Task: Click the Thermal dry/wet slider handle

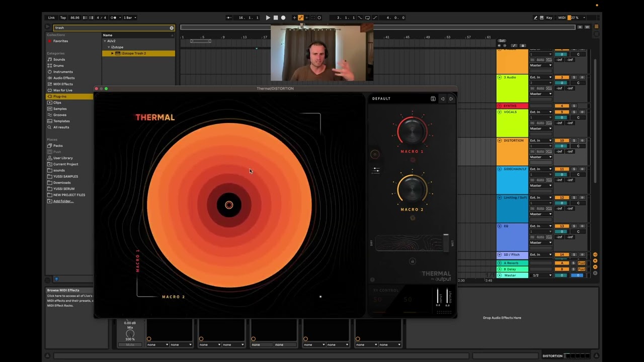Action: (446, 242)
